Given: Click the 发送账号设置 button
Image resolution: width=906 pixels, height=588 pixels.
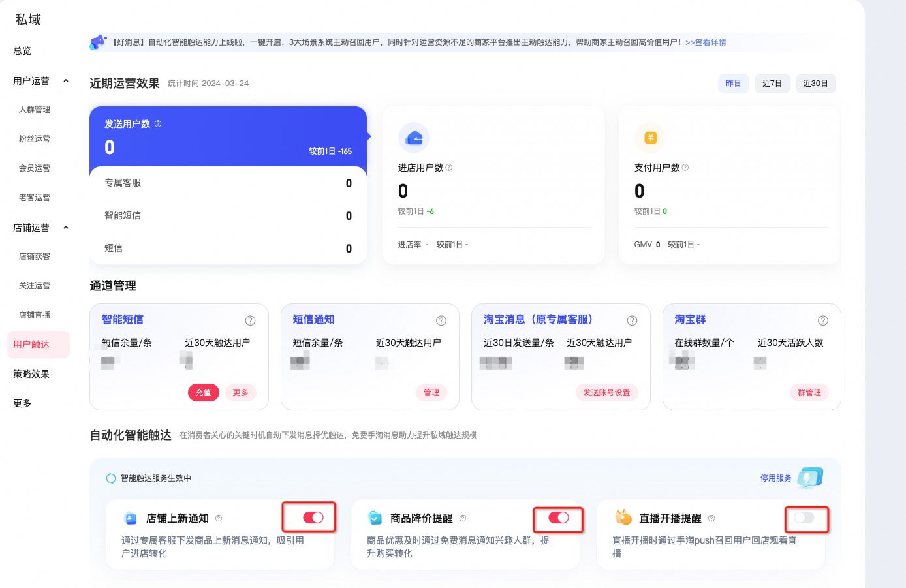Looking at the screenshot, I should 607,393.
